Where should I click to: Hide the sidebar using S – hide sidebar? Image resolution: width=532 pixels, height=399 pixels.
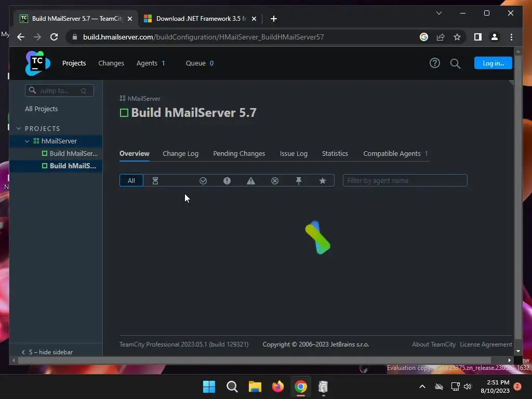tap(47, 352)
